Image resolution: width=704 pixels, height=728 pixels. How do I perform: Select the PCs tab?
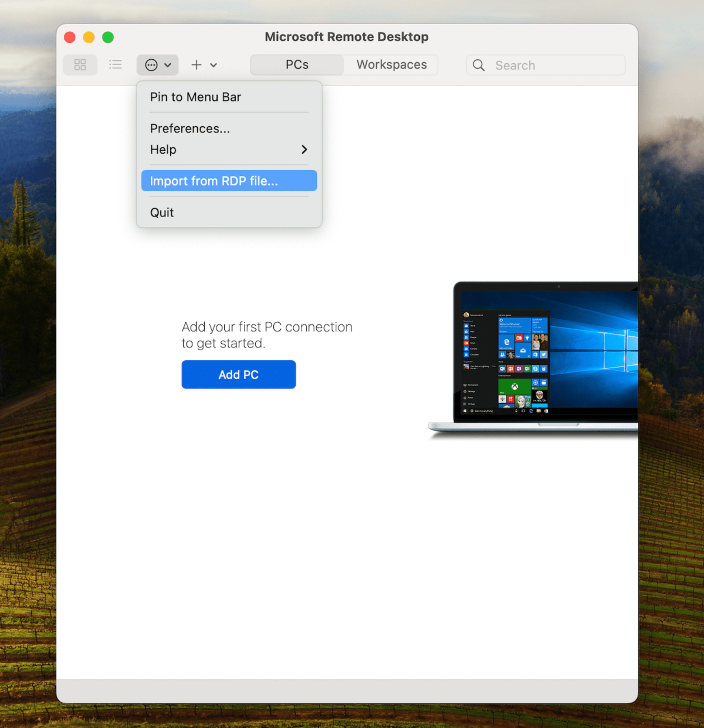click(297, 65)
